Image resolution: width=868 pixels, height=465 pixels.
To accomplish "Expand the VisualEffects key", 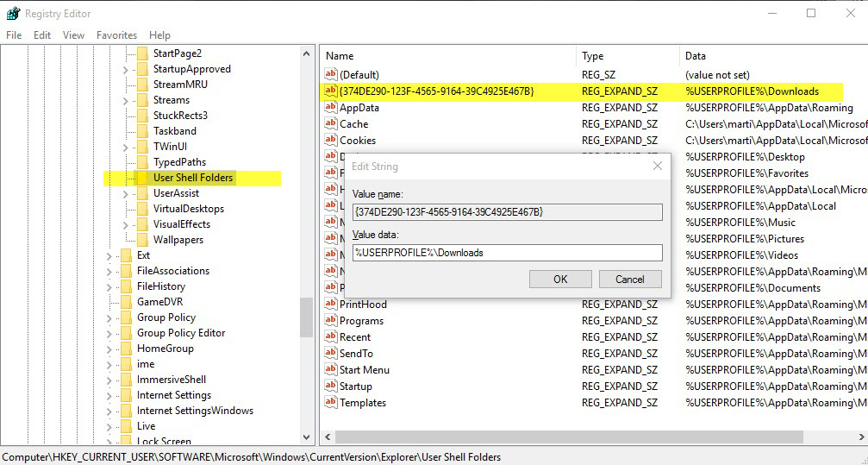I will [126, 224].
